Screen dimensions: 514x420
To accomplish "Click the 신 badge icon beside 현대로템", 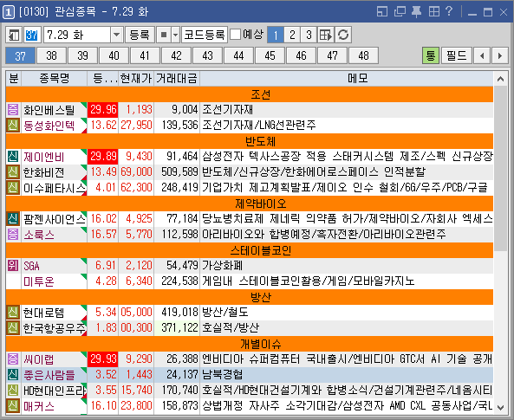I will (13, 313).
